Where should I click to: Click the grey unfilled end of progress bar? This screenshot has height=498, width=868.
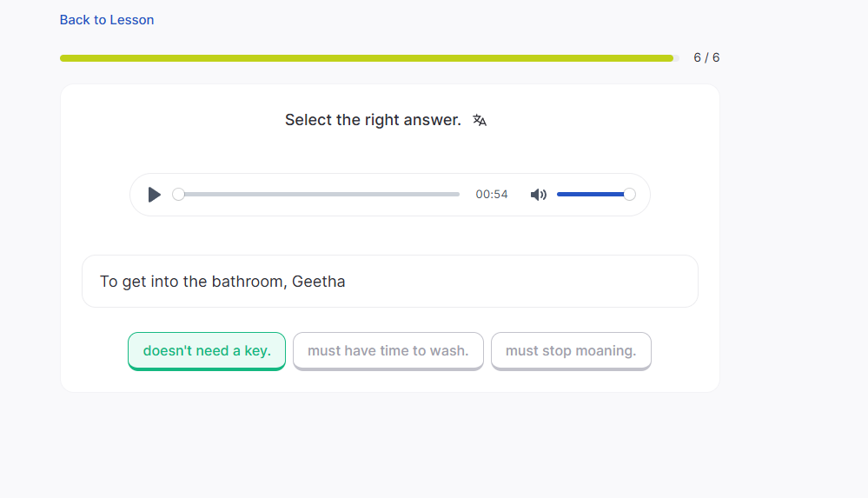[677, 58]
